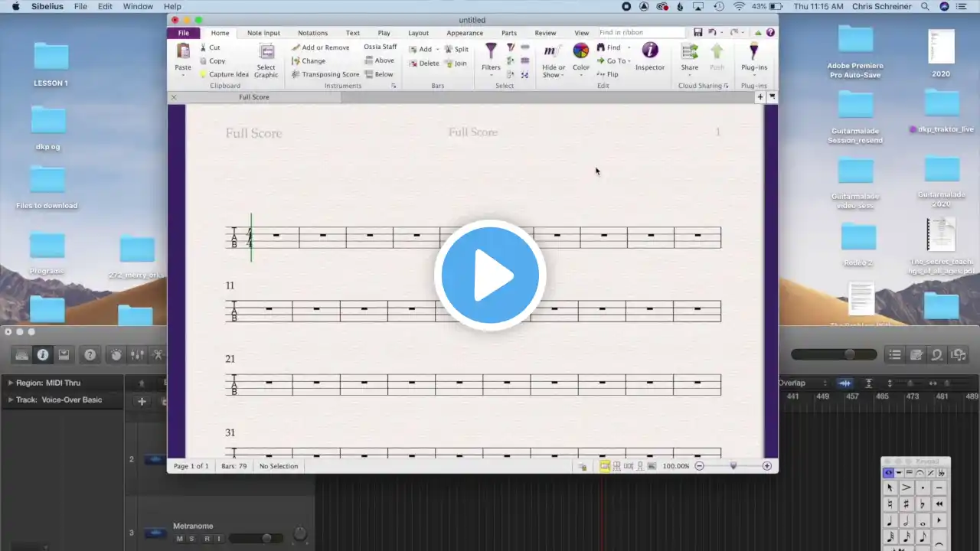Expand the Track: Voice-Over Basic section
980x551 pixels.
click(11, 399)
